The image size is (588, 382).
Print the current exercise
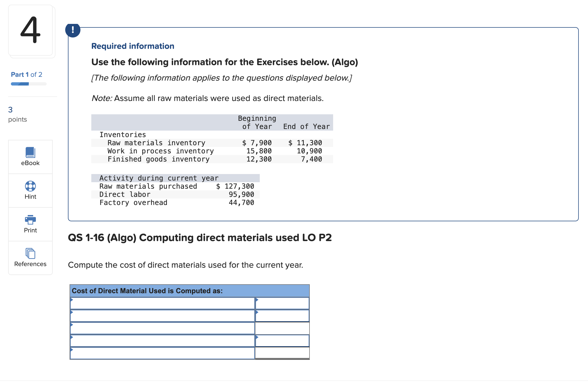(x=30, y=224)
